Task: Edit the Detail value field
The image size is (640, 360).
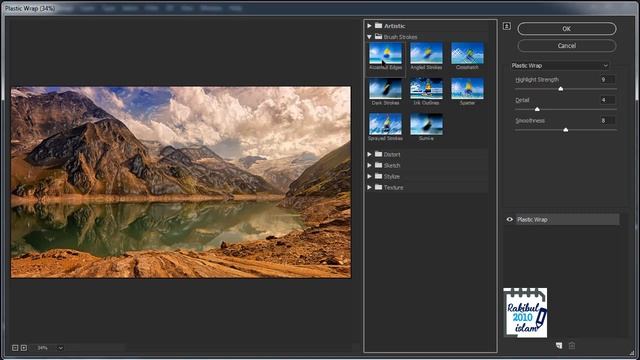Action: click(607, 100)
